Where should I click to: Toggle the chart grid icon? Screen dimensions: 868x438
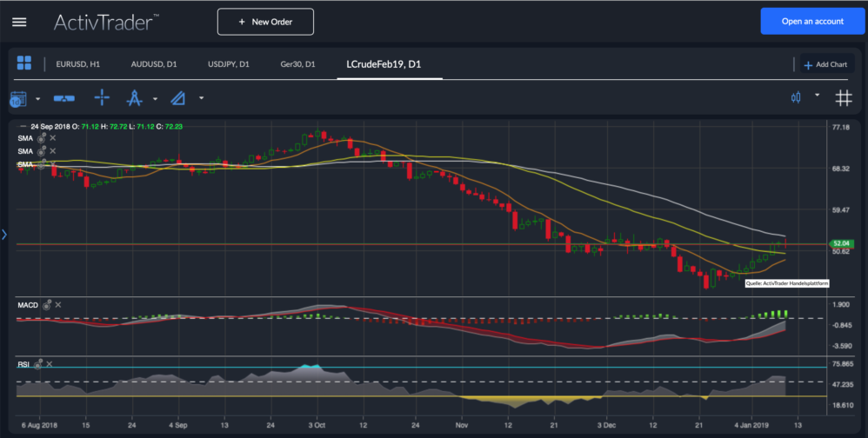[x=844, y=98]
